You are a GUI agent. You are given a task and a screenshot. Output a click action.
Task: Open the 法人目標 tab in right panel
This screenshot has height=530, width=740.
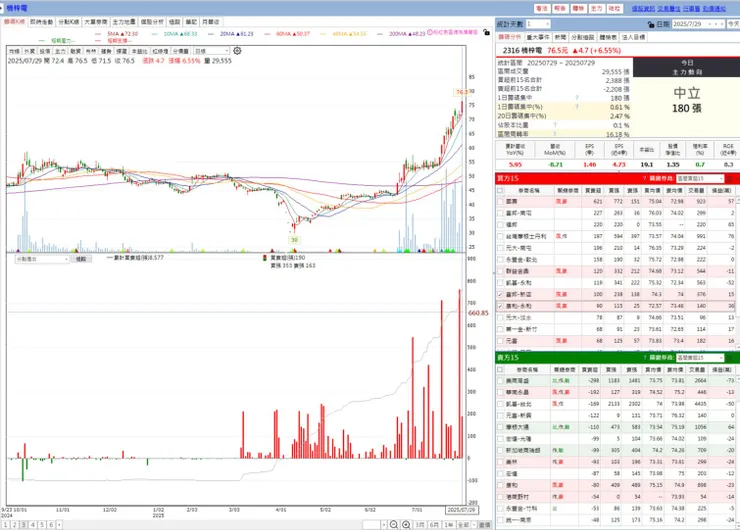pos(633,37)
